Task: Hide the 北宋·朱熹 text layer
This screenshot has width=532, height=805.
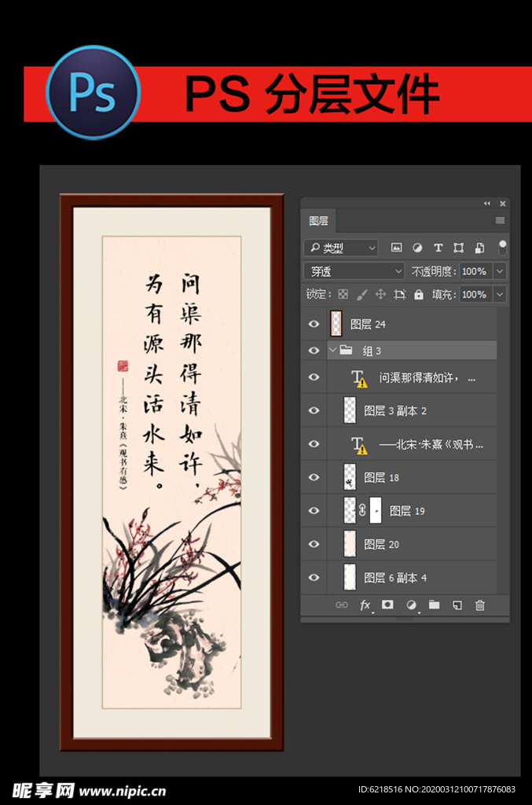Action: tap(314, 443)
